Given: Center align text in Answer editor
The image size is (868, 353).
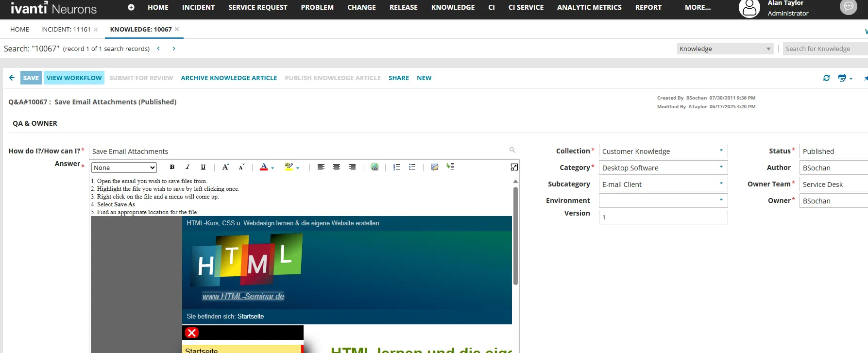Looking at the screenshot, I should [337, 167].
